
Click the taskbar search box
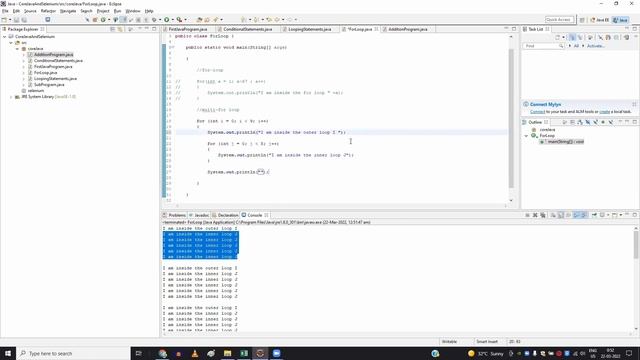pyautogui.click(x=73, y=353)
